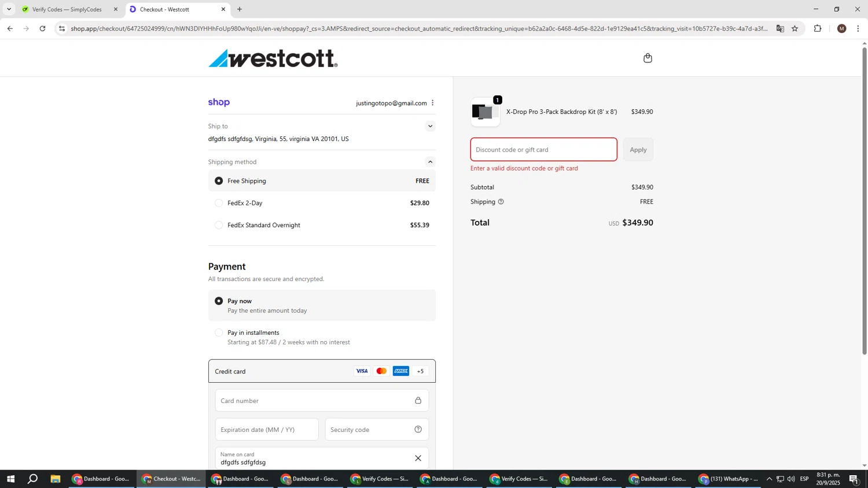Viewport: 868px width, 488px height.
Task: Click the shipping address text line
Action: coord(278,139)
